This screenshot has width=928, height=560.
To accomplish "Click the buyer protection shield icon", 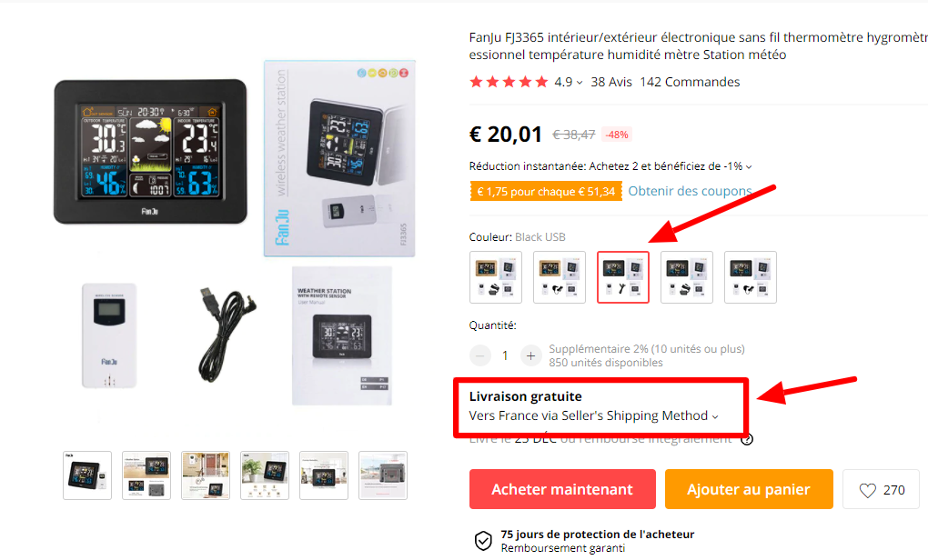I will 483,541.
